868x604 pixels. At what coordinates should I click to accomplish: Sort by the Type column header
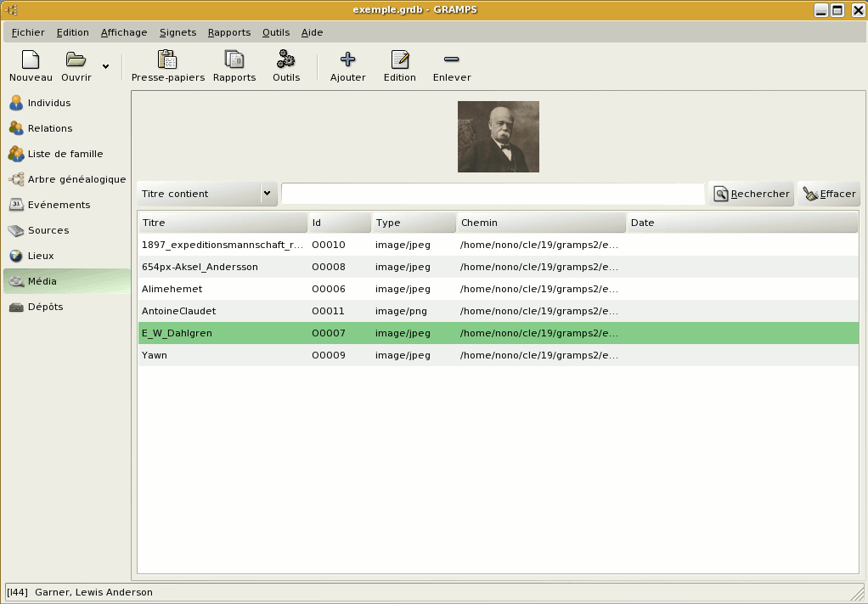[x=414, y=223]
